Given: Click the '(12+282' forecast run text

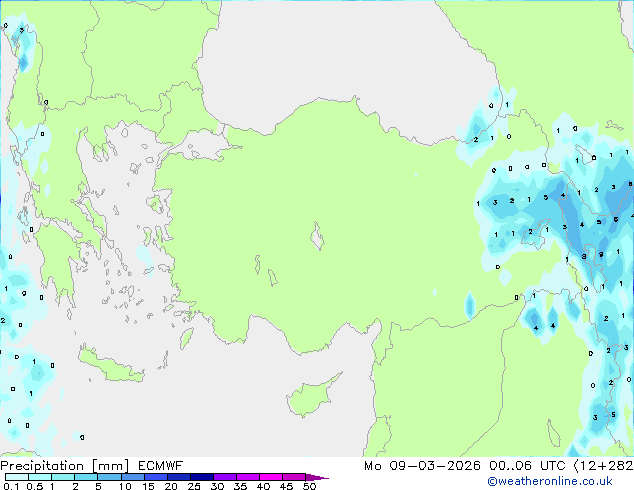Looking at the screenshot, I should coord(603,466).
